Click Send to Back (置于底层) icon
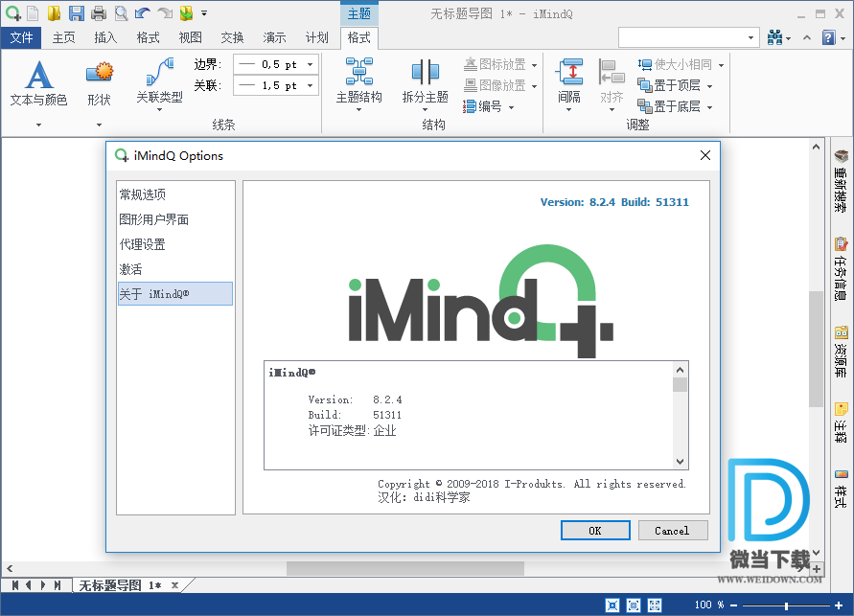This screenshot has height=616, width=854. tap(645, 106)
